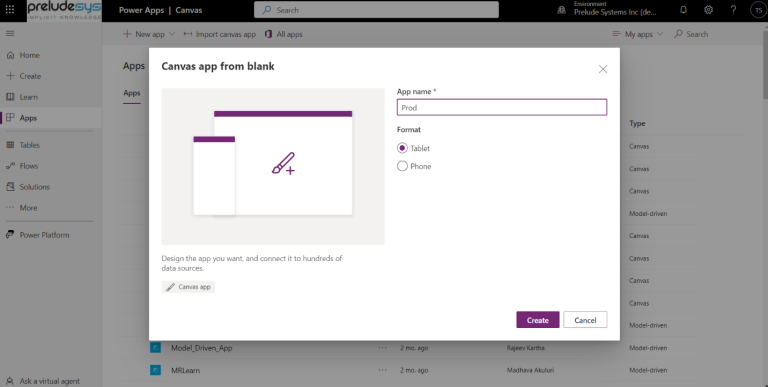Click the top Search box

click(x=376, y=10)
